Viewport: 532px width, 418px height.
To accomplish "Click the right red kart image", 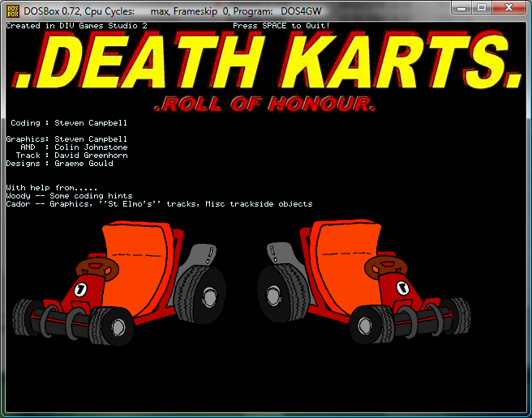I will click(x=364, y=282).
